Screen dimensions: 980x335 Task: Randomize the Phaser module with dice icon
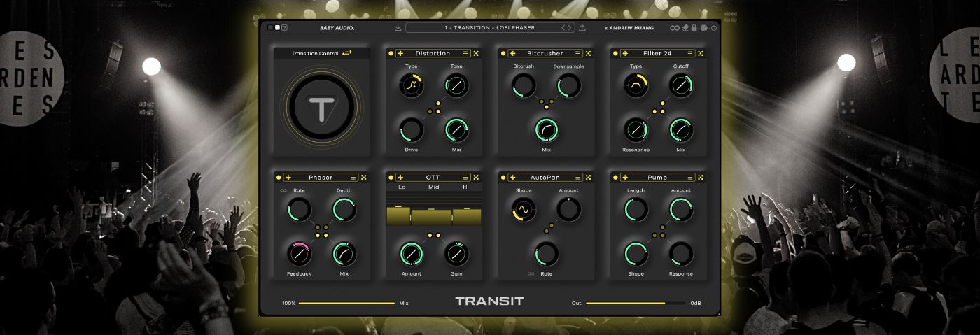pyautogui.click(x=364, y=178)
